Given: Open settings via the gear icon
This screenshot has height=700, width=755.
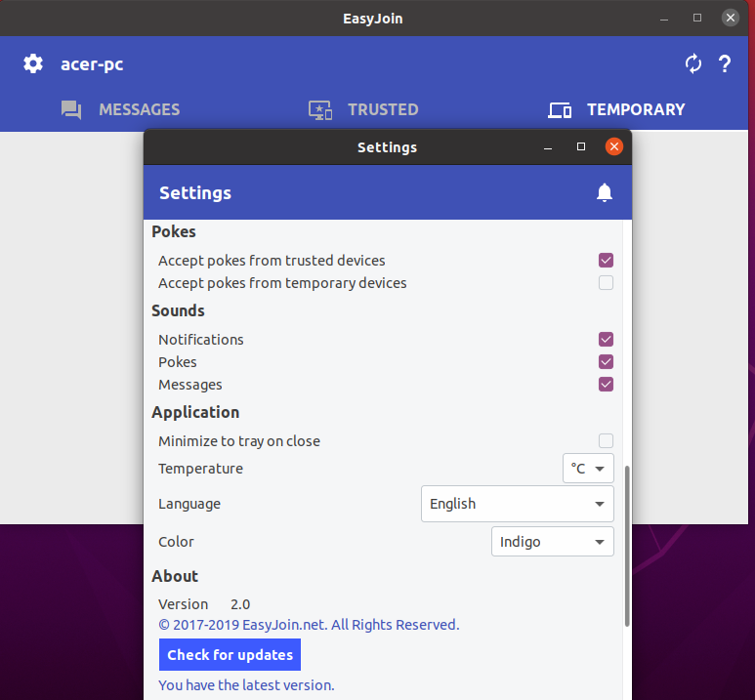Looking at the screenshot, I should pos(33,63).
